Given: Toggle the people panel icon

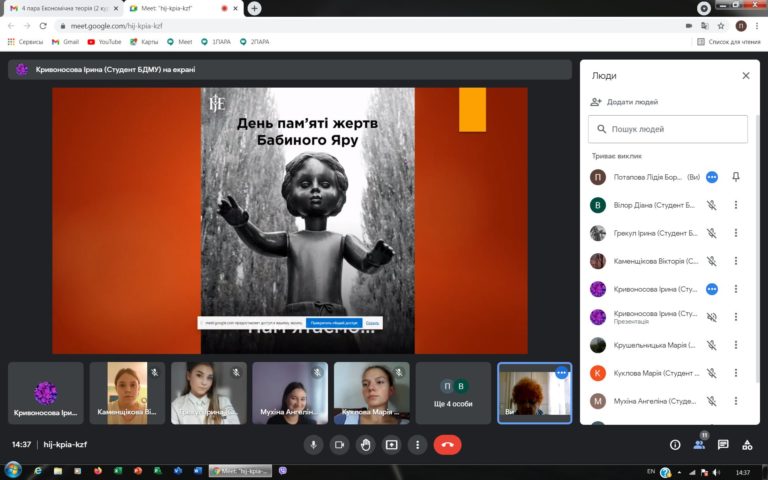Looking at the screenshot, I should [699, 445].
